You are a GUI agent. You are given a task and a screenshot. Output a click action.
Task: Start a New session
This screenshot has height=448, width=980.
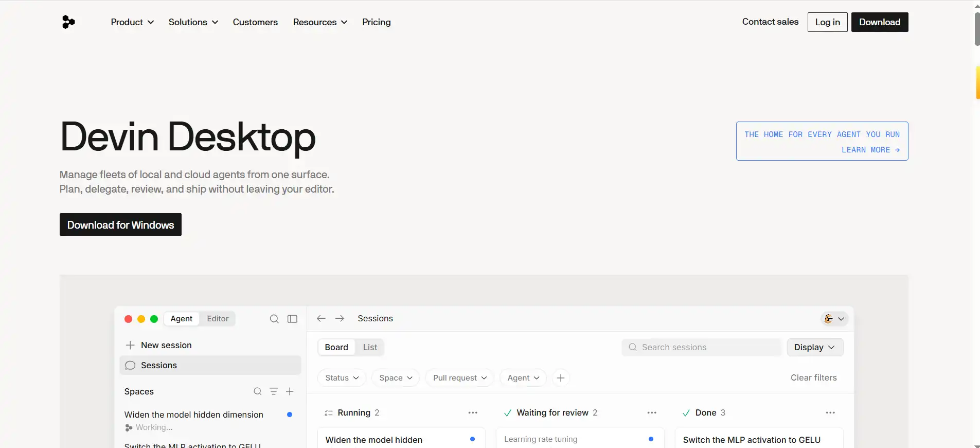(x=166, y=345)
